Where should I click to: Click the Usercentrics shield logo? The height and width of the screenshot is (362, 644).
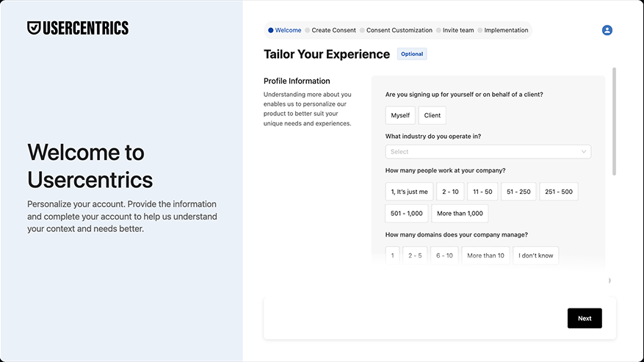click(x=34, y=28)
